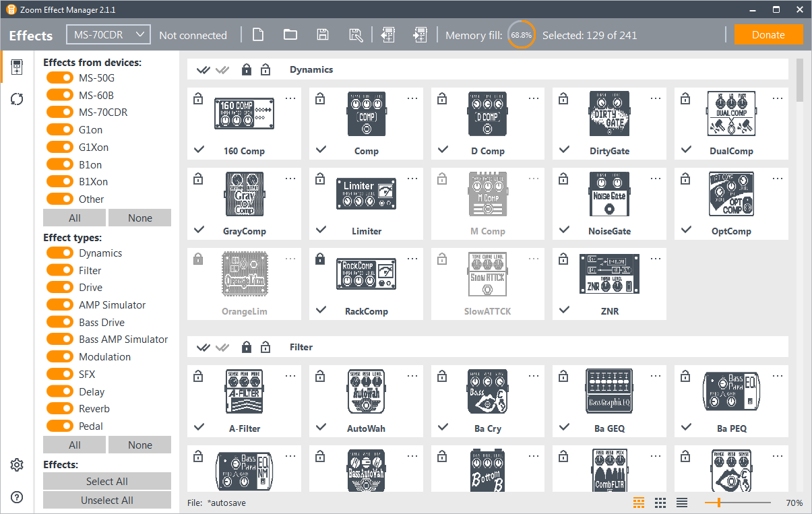Unselect all in Dynamics via gray double check
The width and height of the screenshot is (812, 514).
(222, 69)
